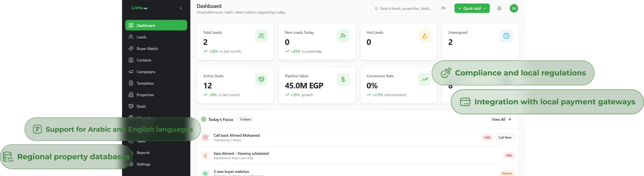Select the Sara Ahmed viewing scheduled item
The image size is (644, 176).
(x=241, y=155)
